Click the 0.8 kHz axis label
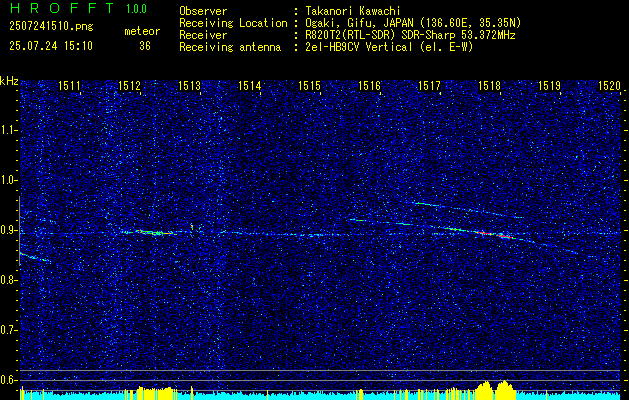 click(9, 280)
